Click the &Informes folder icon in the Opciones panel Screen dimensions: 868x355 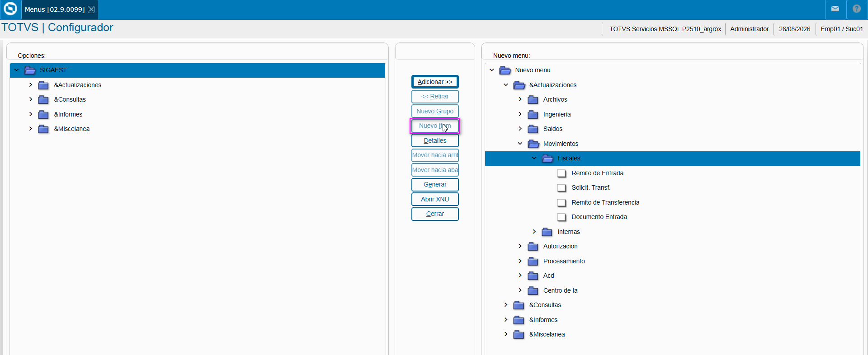(43, 114)
